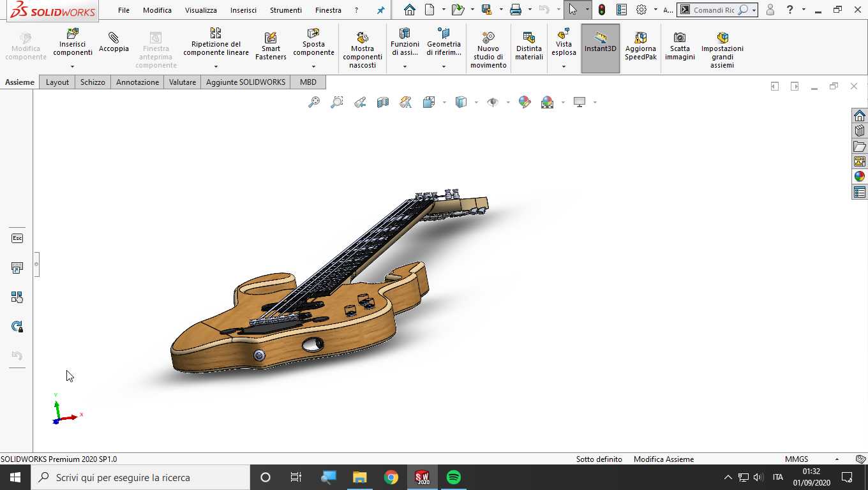This screenshot has width=868, height=490.
Task: Click the Zoom to Fit magnifier icon
Action: coord(313,102)
